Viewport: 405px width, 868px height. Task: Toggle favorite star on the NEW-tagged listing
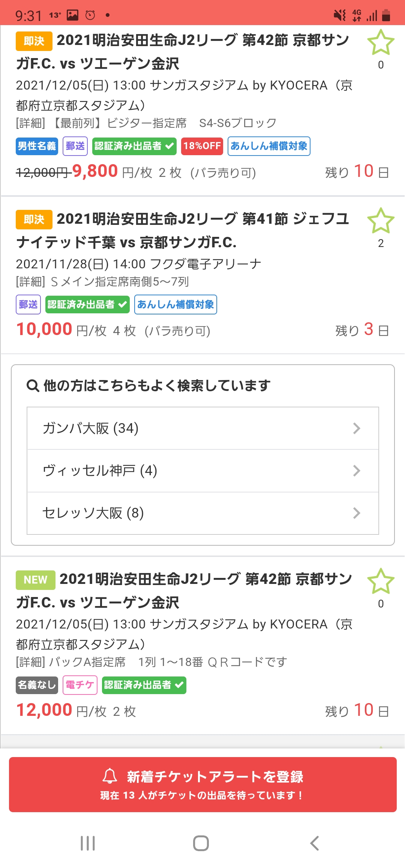pyautogui.click(x=381, y=581)
